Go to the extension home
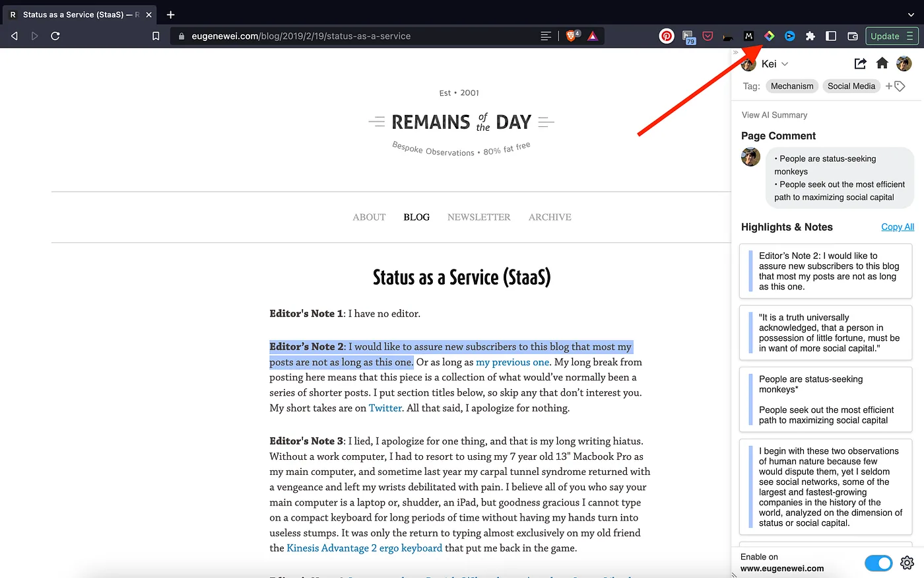This screenshot has height=578, width=924. pos(882,63)
